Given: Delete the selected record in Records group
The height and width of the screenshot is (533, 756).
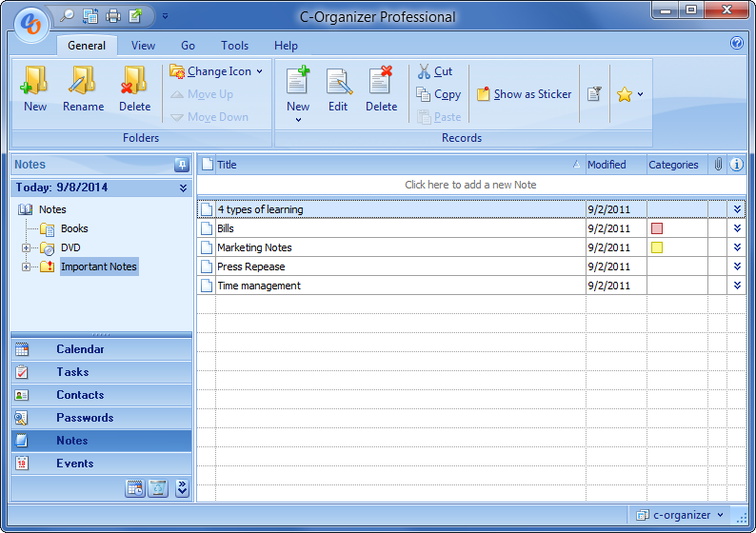Looking at the screenshot, I should coord(381,89).
